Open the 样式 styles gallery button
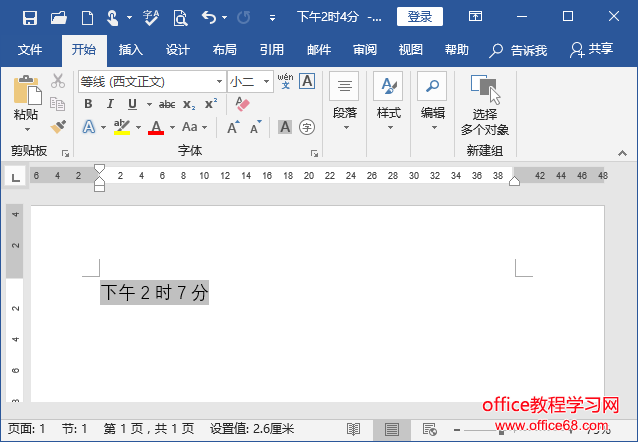 coord(389,102)
